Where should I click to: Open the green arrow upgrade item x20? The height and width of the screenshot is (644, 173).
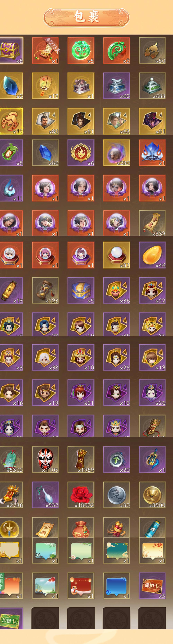(x=116, y=460)
